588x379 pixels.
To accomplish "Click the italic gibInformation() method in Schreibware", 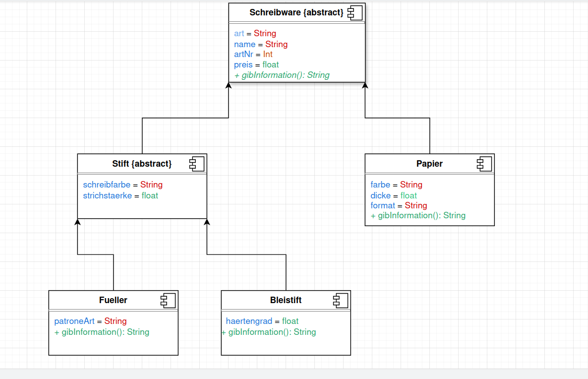I will click(282, 75).
